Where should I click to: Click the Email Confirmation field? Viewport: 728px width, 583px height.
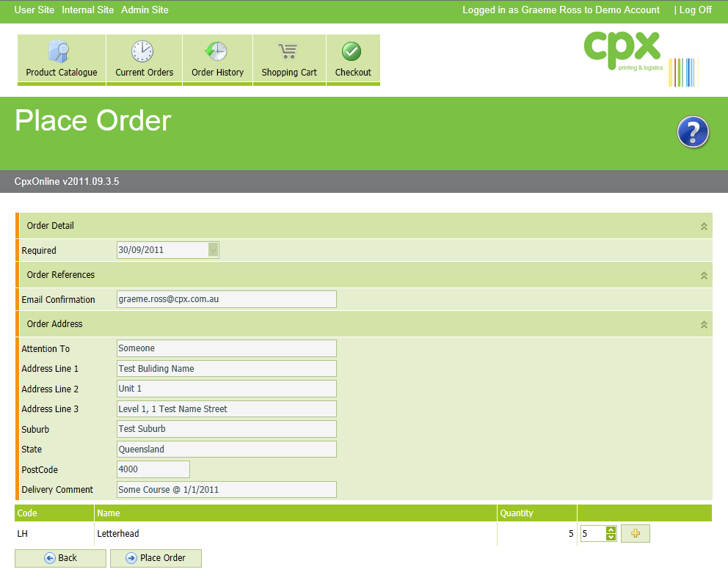226,299
